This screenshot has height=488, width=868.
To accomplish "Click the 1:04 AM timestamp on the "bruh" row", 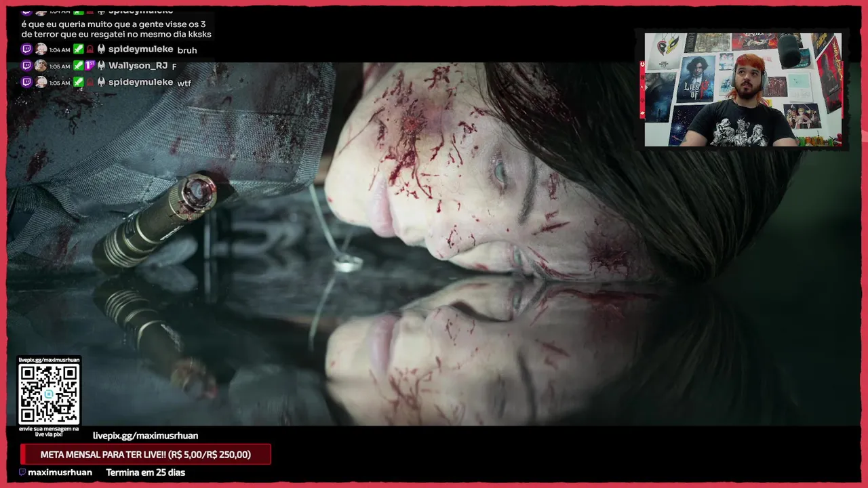I will pos(60,50).
